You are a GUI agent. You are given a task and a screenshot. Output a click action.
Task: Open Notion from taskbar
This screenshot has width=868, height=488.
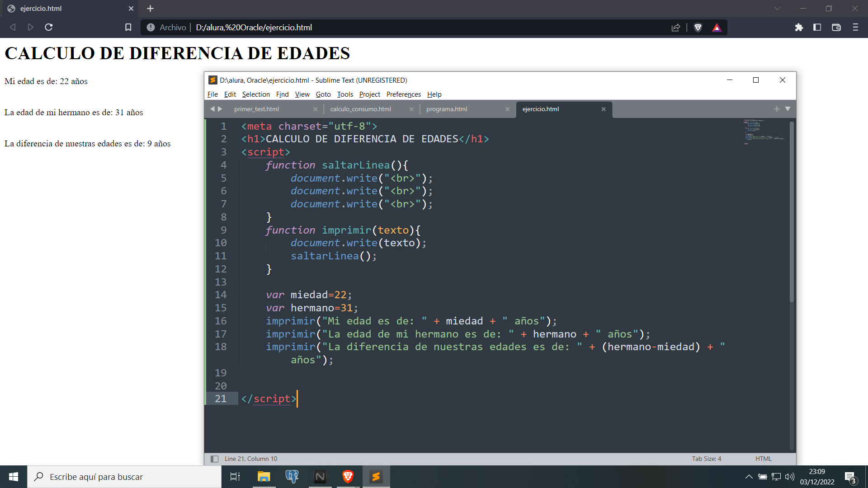click(320, 477)
